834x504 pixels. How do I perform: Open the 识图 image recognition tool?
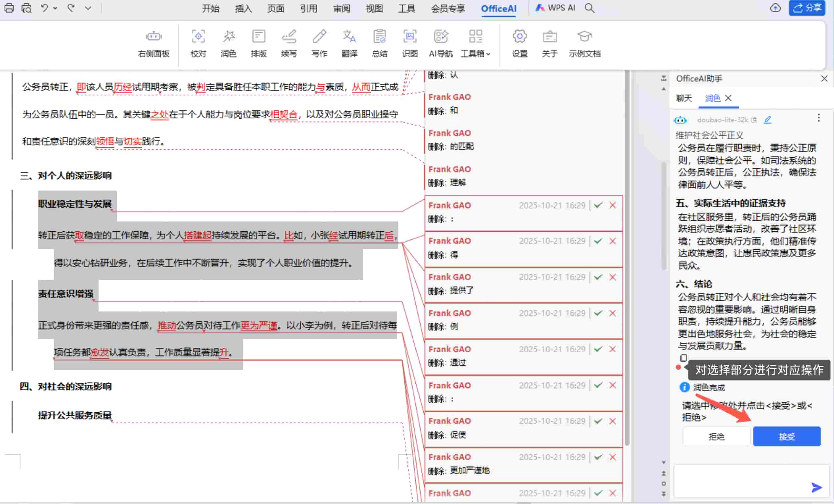(x=410, y=43)
